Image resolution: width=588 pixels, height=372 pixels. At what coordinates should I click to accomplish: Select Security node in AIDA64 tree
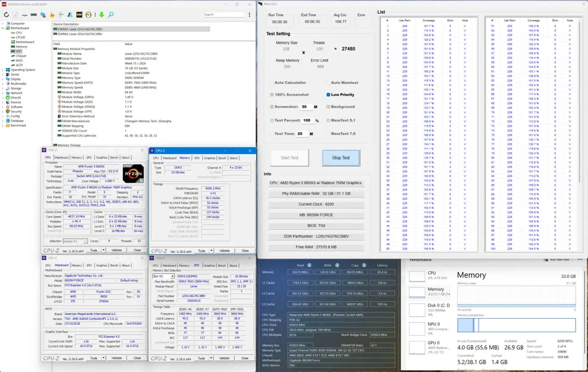16,111
